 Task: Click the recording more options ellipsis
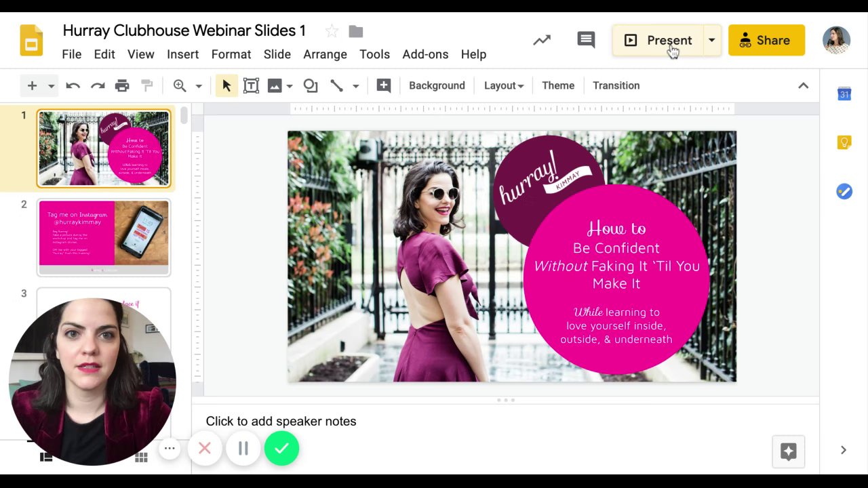(x=170, y=448)
